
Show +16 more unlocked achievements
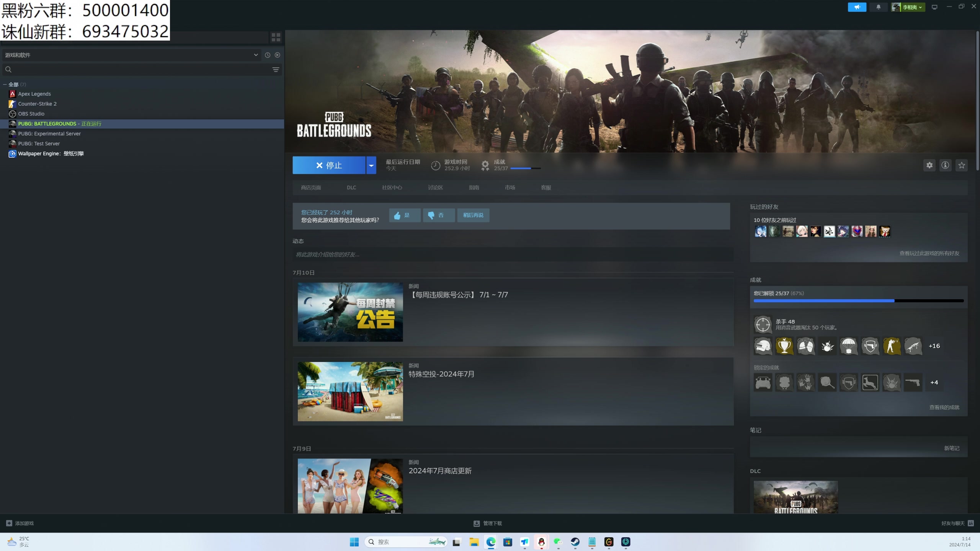(934, 346)
